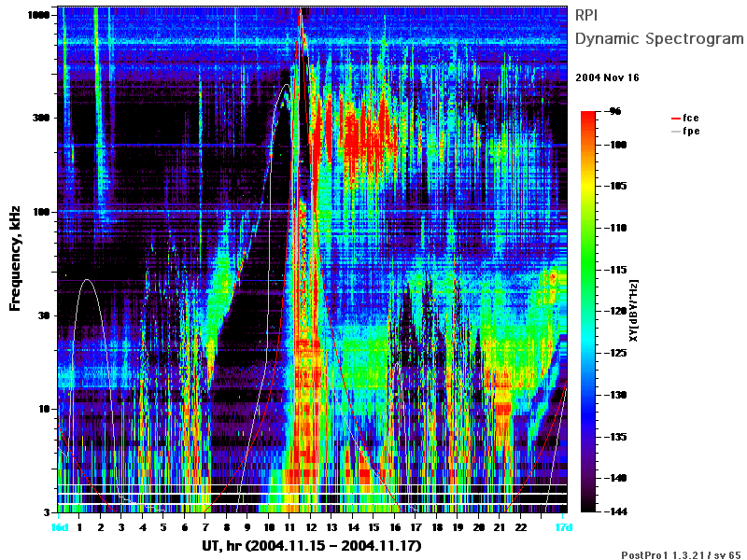Click the red fce legend line
The image size is (747, 560).
click(x=675, y=119)
